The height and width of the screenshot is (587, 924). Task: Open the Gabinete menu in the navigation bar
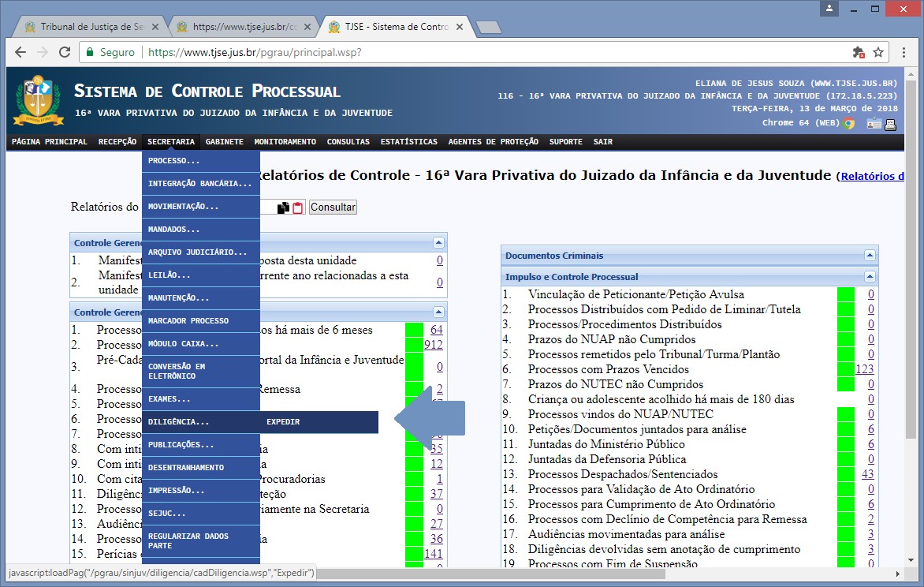click(225, 142)
